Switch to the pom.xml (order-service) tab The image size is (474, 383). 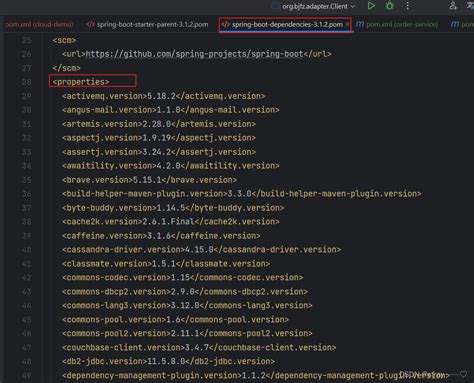pos(397,24)
